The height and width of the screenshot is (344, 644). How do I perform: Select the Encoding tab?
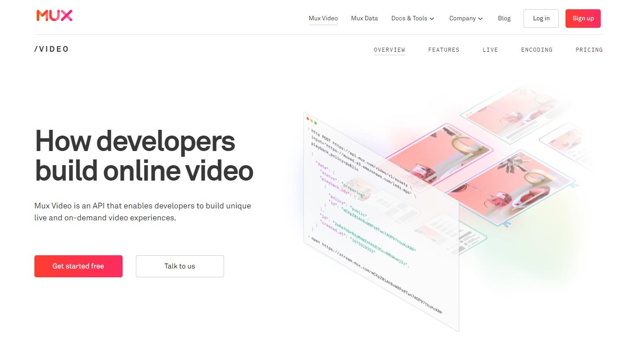click(x=536, y=50)
